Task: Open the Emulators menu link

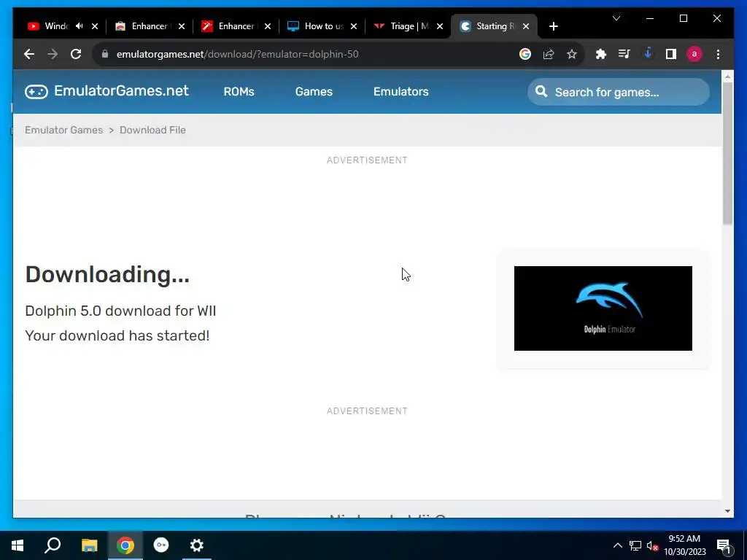Action: point(400,91)
